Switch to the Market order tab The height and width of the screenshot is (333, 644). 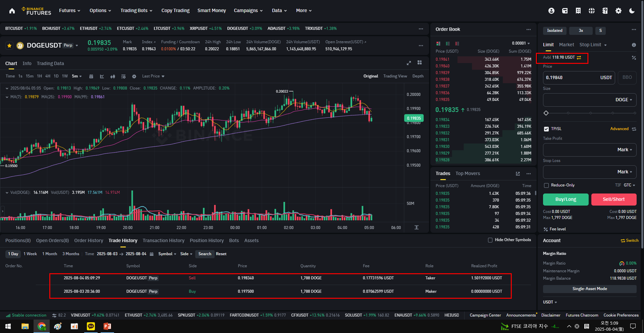click(x=566, y=45)
